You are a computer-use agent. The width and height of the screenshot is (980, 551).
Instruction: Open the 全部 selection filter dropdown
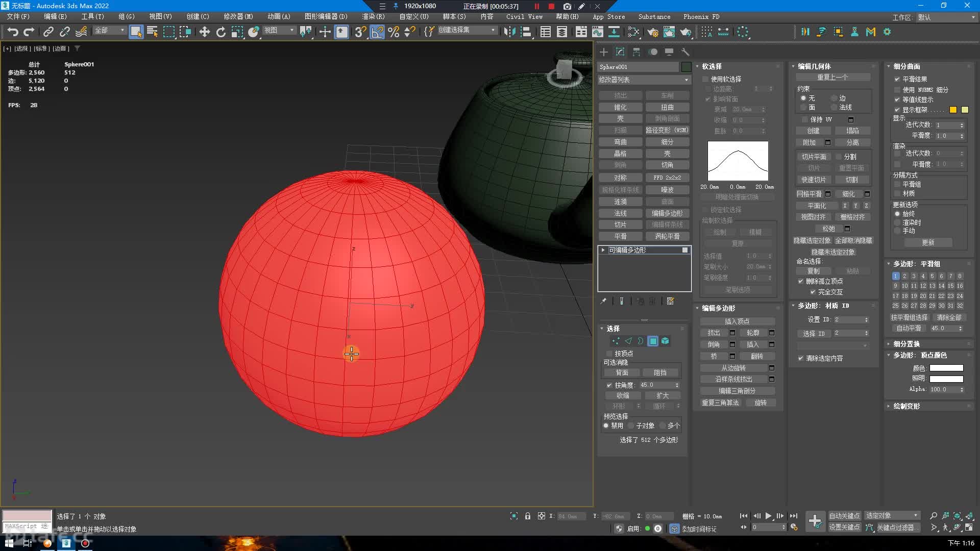click(x=110, y=31)
